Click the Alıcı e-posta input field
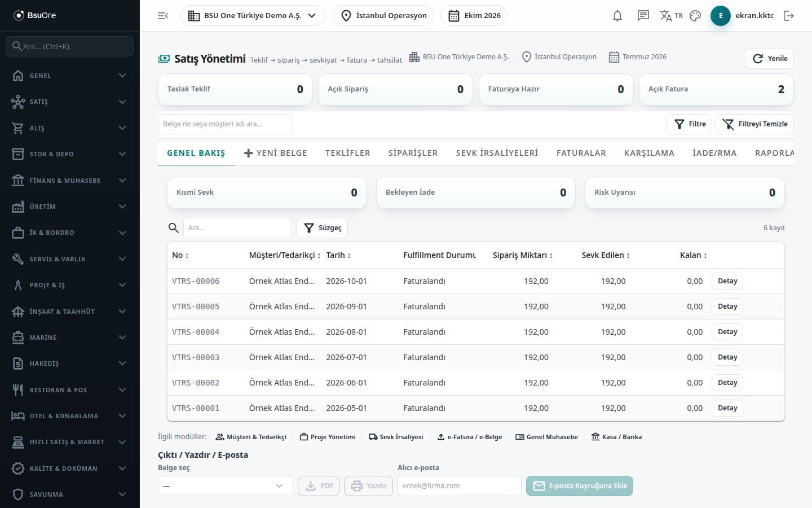This screenshot has height=508, width=812. click(x=460, y=486)
